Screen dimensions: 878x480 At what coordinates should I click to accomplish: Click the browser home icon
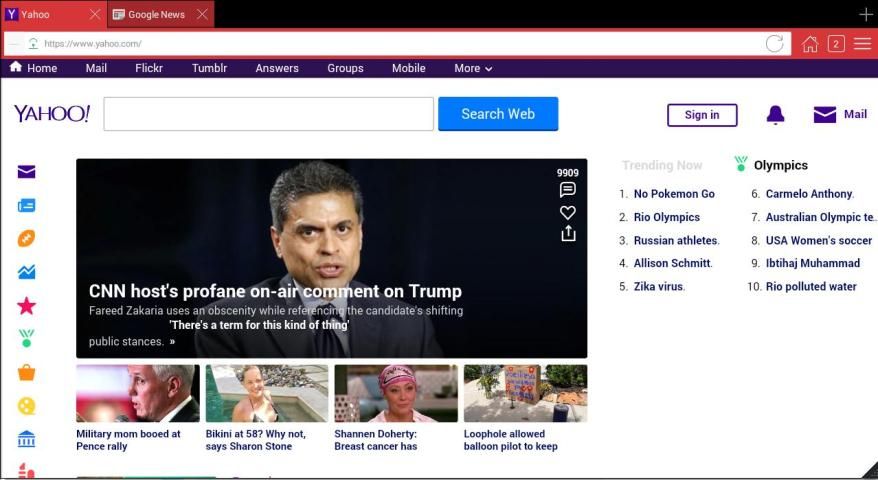tap(810, 44)
